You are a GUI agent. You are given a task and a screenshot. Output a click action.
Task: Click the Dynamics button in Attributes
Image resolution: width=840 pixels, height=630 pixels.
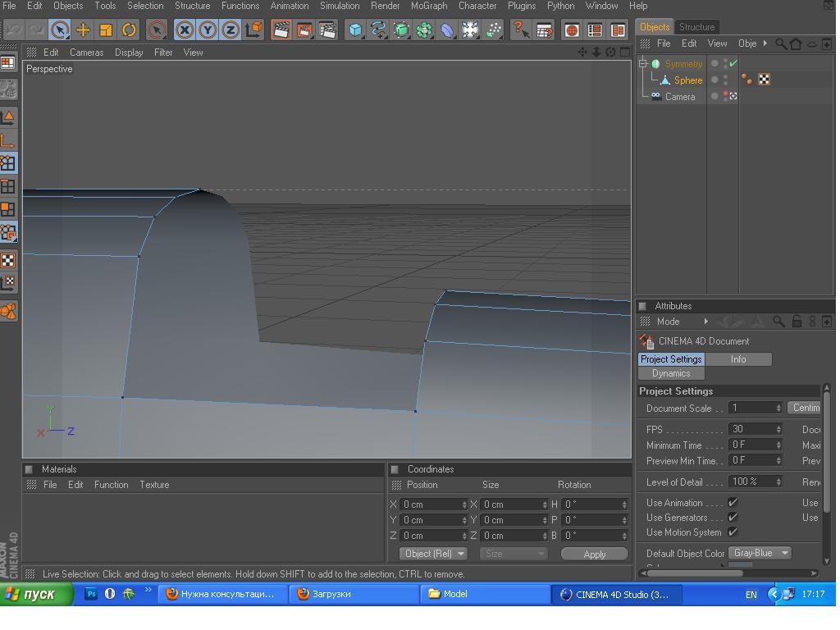(x=671, y=373)
